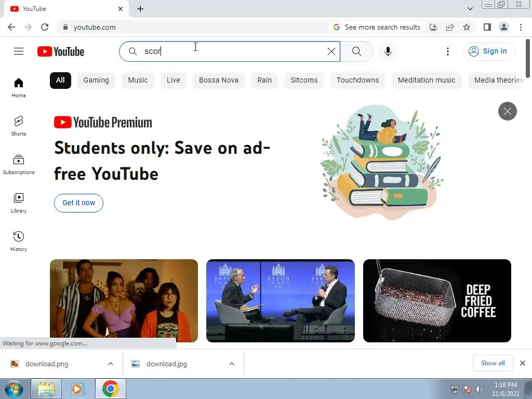Select the Meditation music filter chip
Screen dimensions: 532x399
(427, 81)
